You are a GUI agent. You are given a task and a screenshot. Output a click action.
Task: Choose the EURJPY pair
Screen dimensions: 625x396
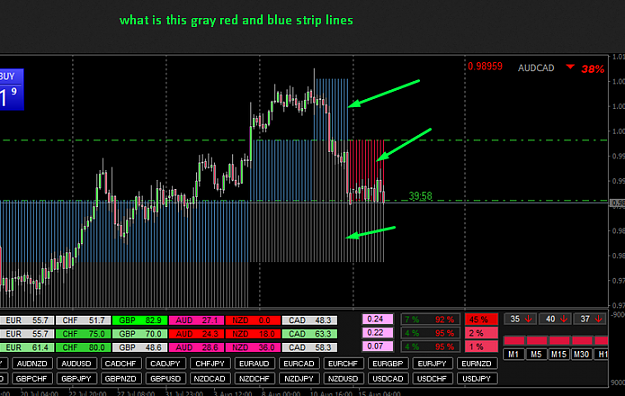coord(432,364)
